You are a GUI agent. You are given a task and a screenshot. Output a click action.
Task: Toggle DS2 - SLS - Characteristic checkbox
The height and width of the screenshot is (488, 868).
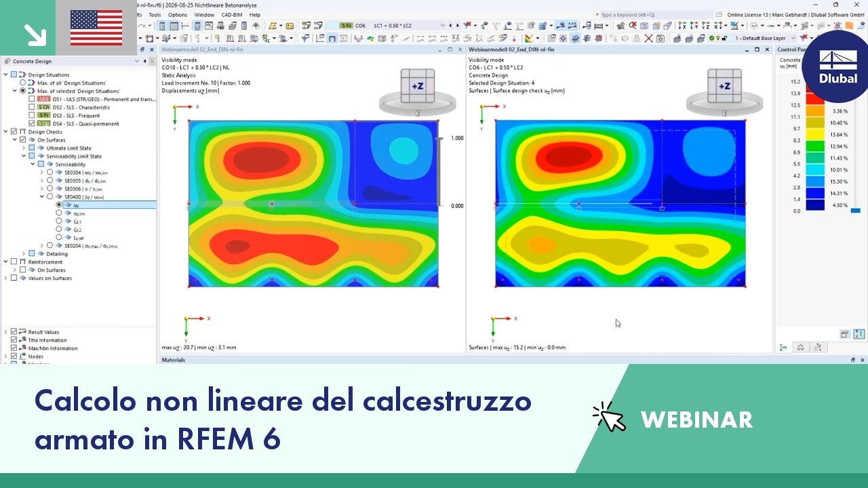pos(31,107)
